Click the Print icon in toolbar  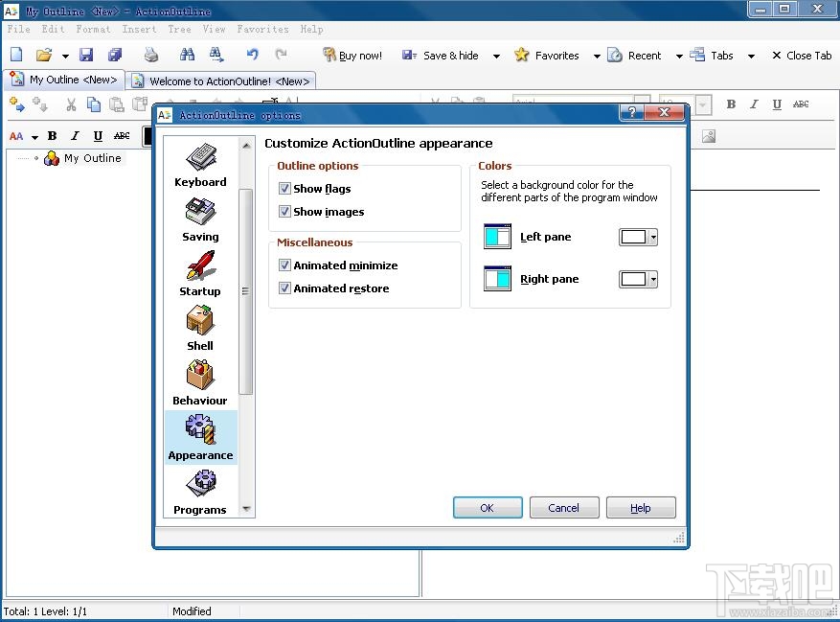151,55
